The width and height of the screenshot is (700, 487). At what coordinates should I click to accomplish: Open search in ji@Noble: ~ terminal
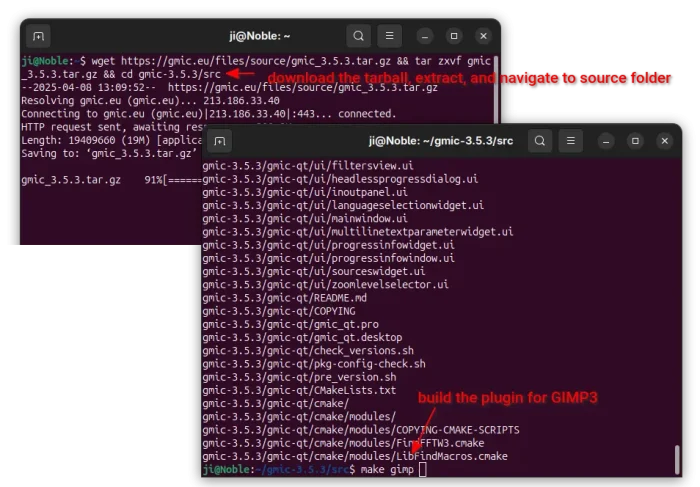358,36
